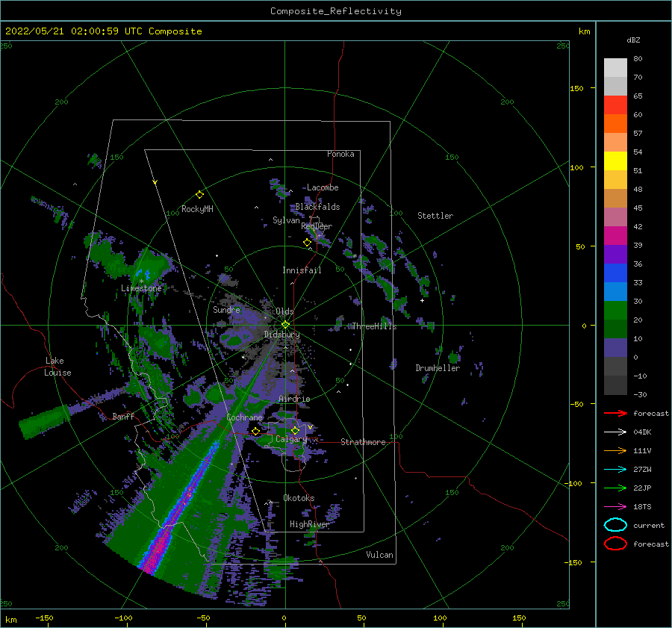Image resolution: width=672 pixels, height=628 pixels.
Task: Click blue echo patch above Limestone
Action: point(143,273)
